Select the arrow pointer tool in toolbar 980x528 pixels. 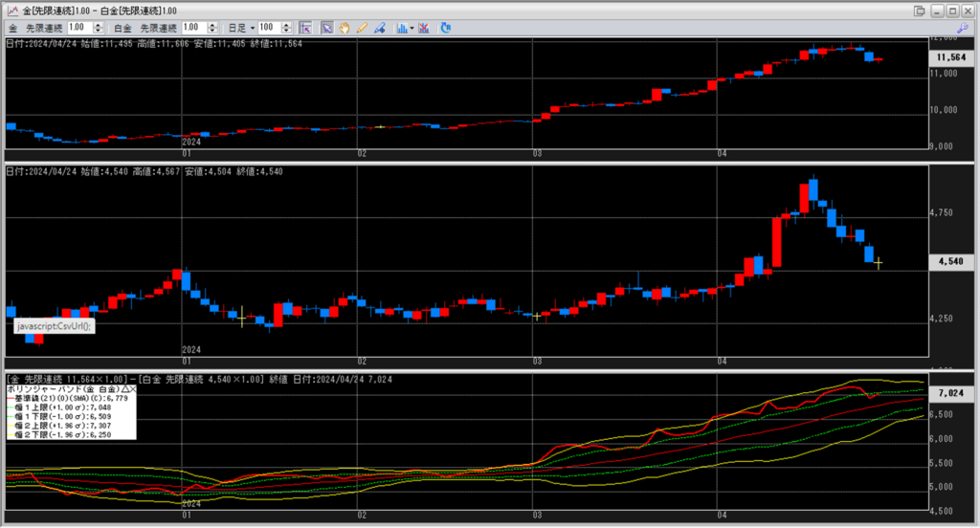tap(326, 28)
